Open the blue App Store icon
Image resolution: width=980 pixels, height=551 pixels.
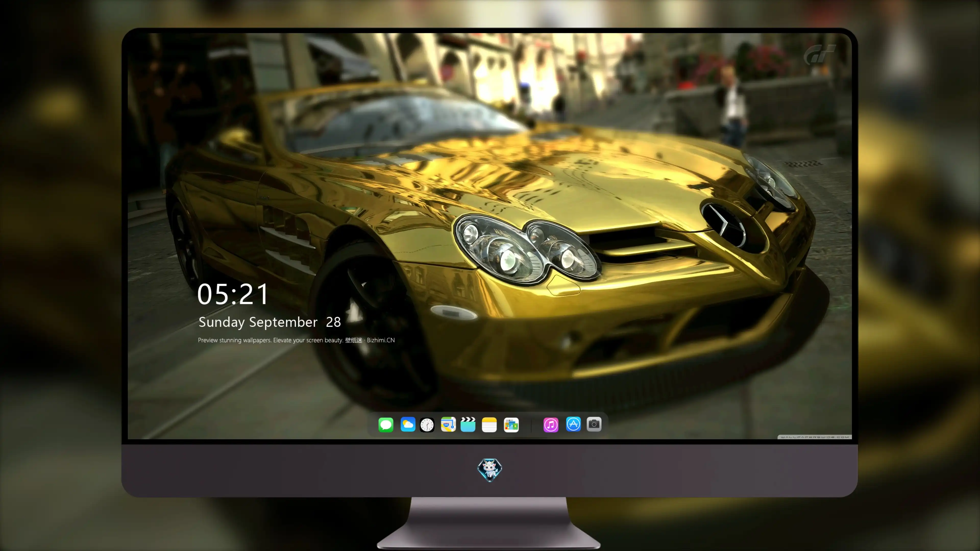coord(573,424)
